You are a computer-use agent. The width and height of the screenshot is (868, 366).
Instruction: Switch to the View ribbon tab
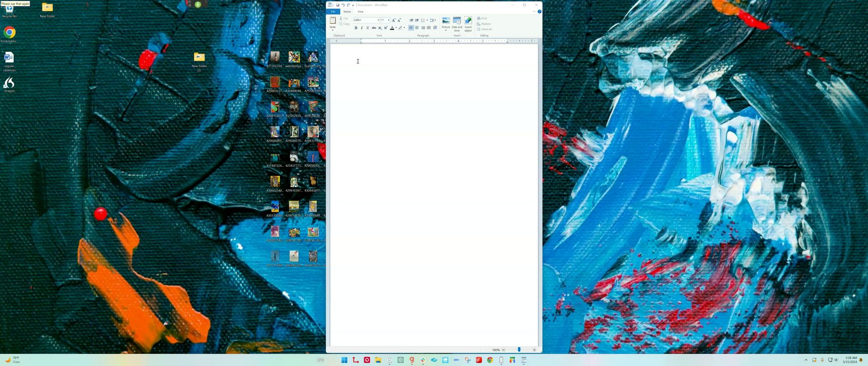coord(360,12)
